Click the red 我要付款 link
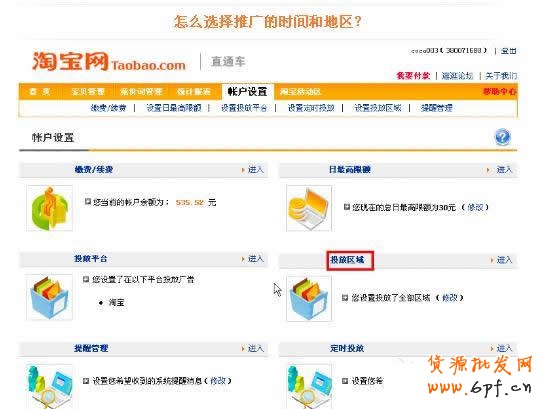Screen dimensions: 542x409 click(x=413, y=76)
